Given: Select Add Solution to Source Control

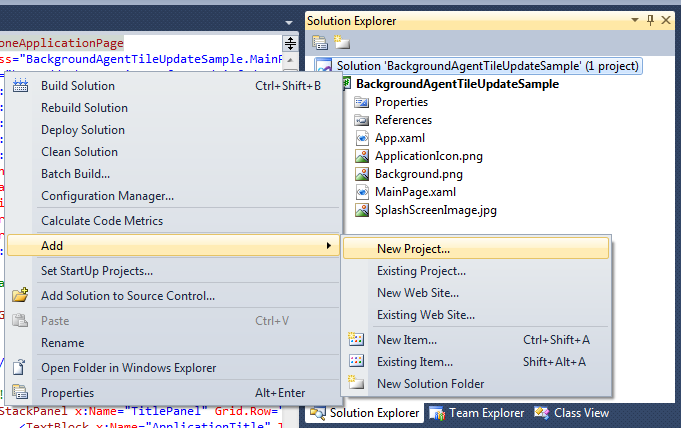Looking at the screenshot, I should 173,295.
